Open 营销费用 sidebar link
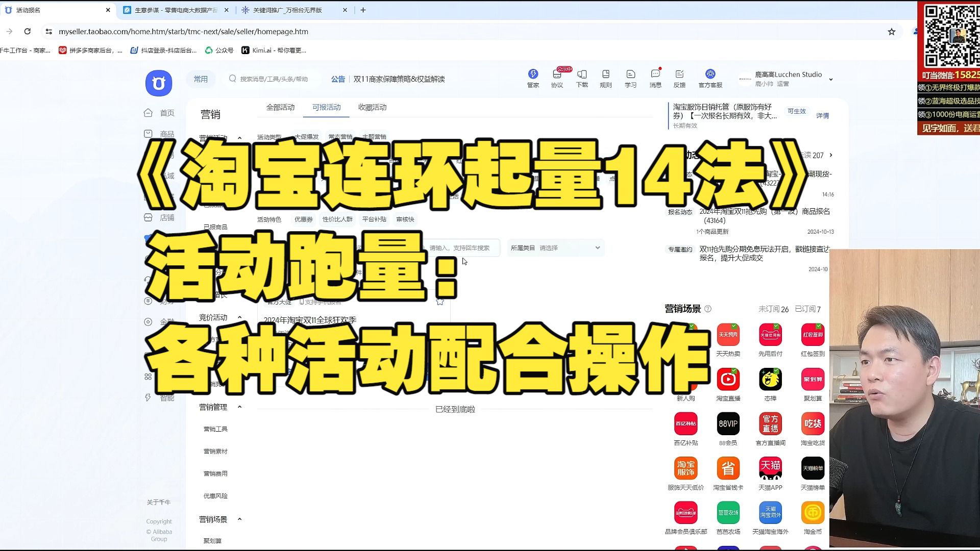The height and width of the screenshot is (551, 980). [x=215, y=473]
